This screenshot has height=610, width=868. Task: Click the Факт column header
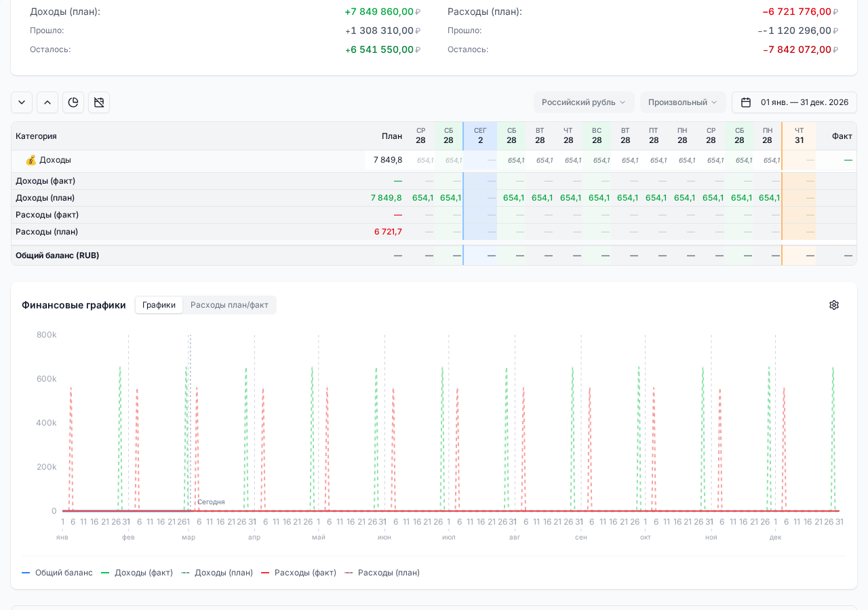pos(842,136)
